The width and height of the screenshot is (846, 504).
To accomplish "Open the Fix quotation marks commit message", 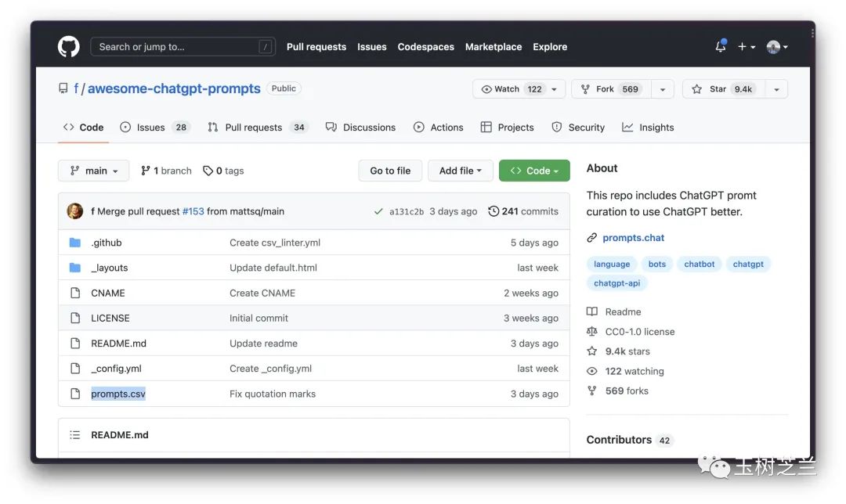I will coord(273,394).
